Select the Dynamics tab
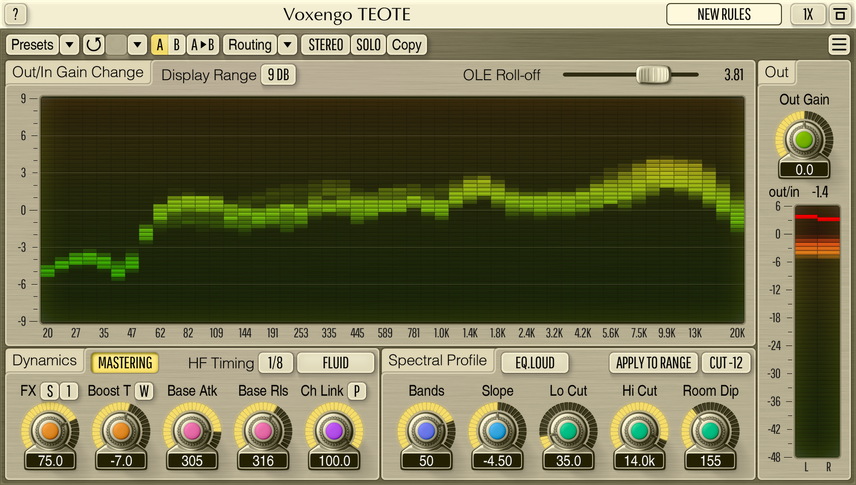856x485 pixels. (x=44, y=361)
